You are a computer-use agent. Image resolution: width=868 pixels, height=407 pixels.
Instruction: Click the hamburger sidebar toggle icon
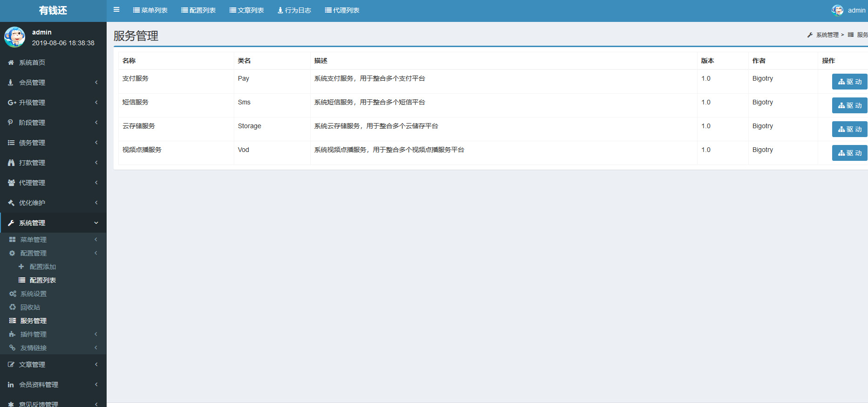tap(116, 10)
